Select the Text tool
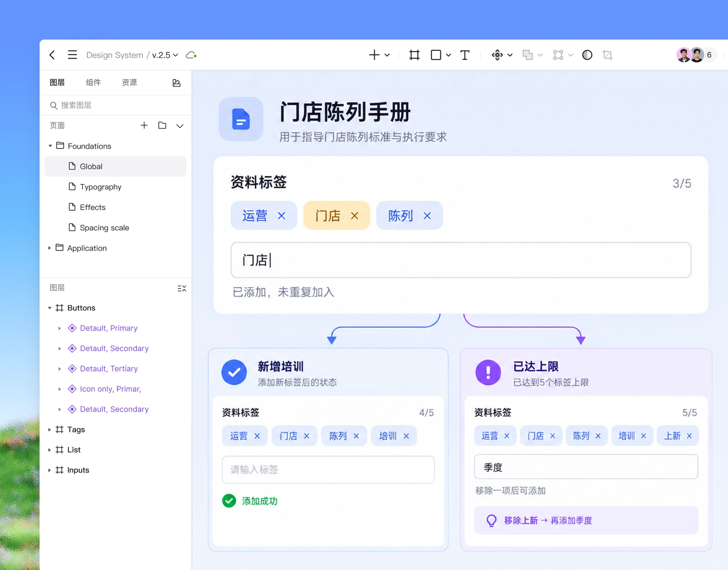The height and width of the screenshot is (570, 728). tap(465, 55)
